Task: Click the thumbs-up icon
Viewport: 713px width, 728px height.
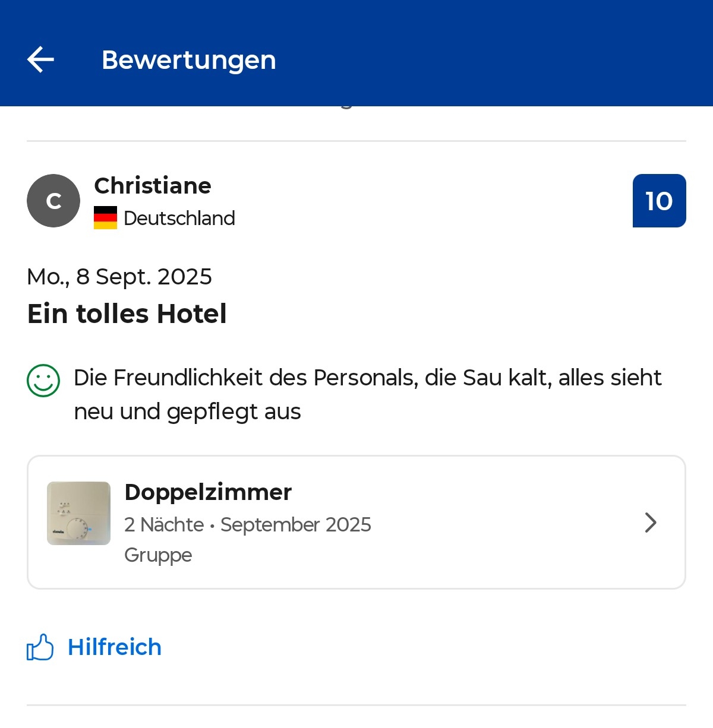Action: point(40,647)
